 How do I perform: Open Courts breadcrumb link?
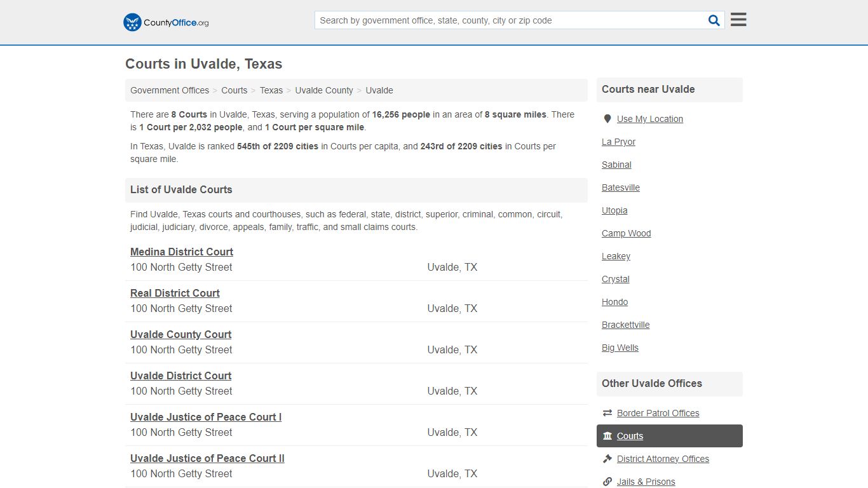pyautogui.click(x=234, y=90)
